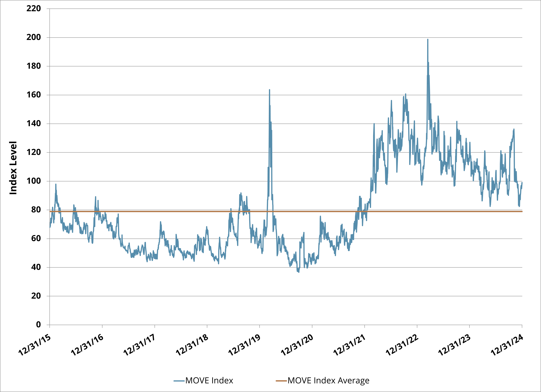Click the 12/31/22 date label
This screenshot has height=392, width=541.
(x=402, y=345)
